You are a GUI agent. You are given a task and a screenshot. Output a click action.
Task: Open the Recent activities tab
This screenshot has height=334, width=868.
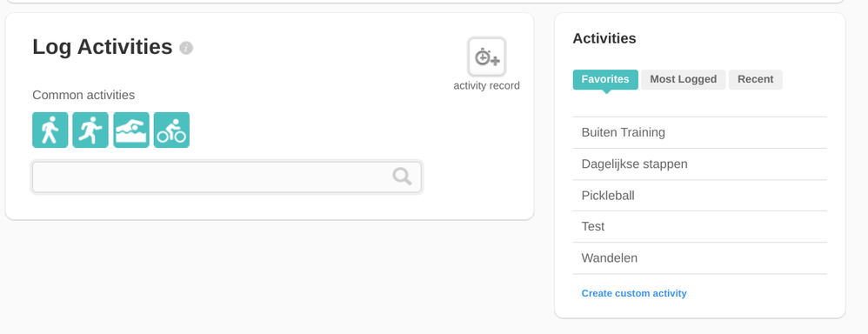tap(755, 79)
